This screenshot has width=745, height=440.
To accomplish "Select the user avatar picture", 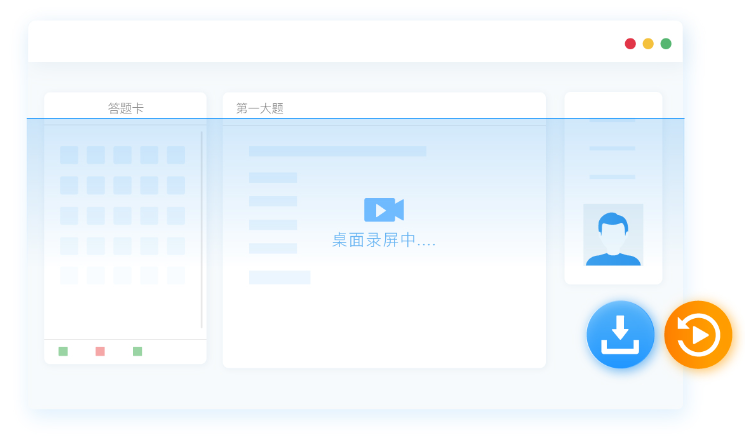I will [x=613, y=236].
